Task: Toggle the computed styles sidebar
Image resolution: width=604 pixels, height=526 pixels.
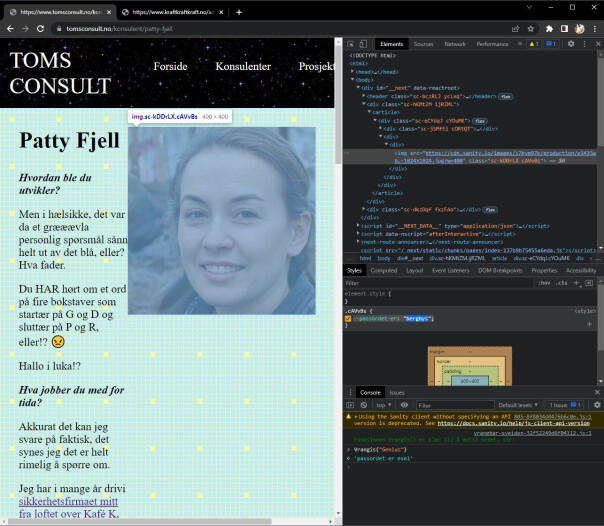Action: [x=589, y=283]
